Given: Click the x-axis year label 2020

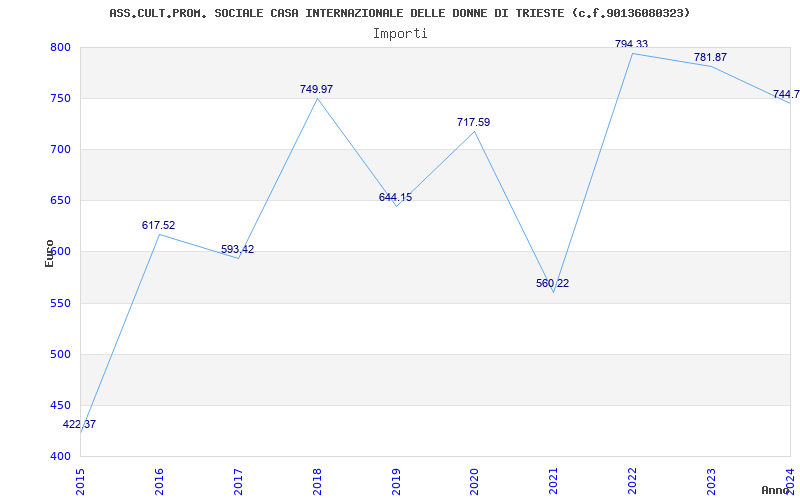Looking at the screenshot, I should click(474, 481).
